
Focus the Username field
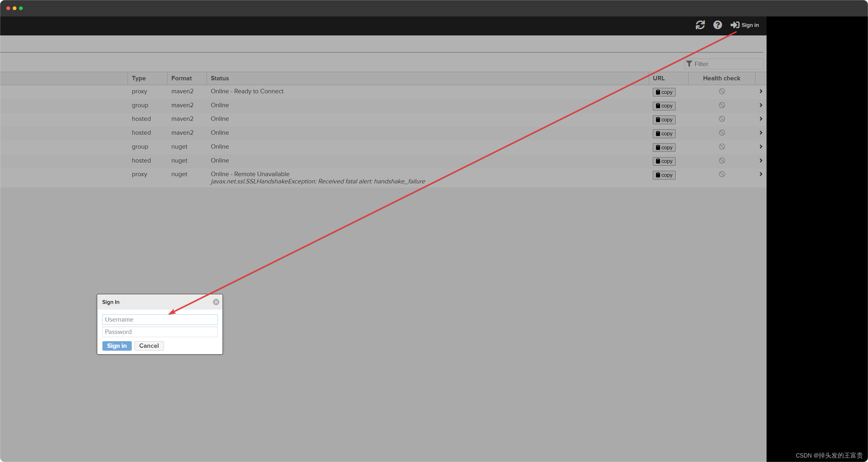tap(160, 319)
